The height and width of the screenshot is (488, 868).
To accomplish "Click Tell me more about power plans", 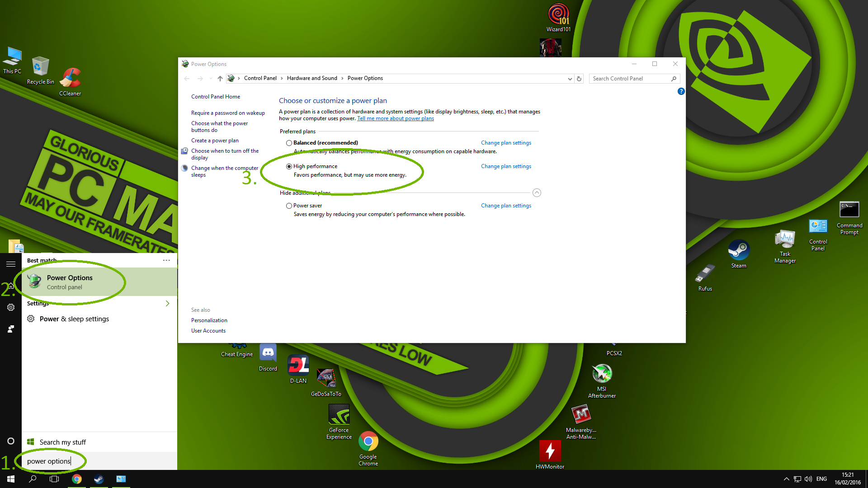I will pyautogui.click(x=395, y=118).
